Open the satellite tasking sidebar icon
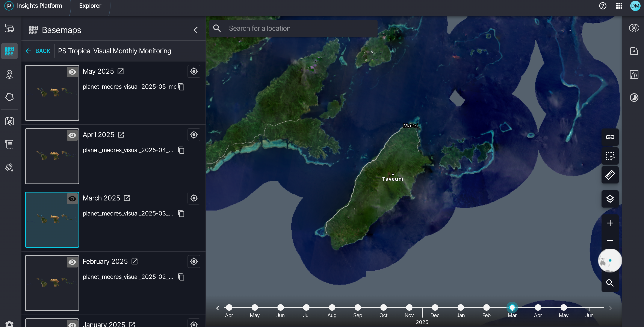644x327 pixels. (x=9, y=167)
